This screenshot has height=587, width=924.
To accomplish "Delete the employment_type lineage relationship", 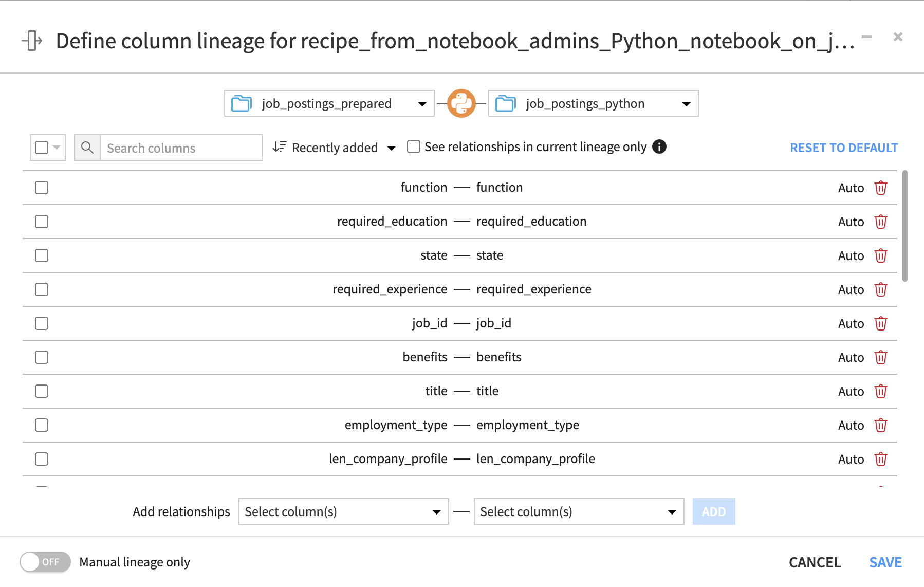I will (x=881, y=425).
